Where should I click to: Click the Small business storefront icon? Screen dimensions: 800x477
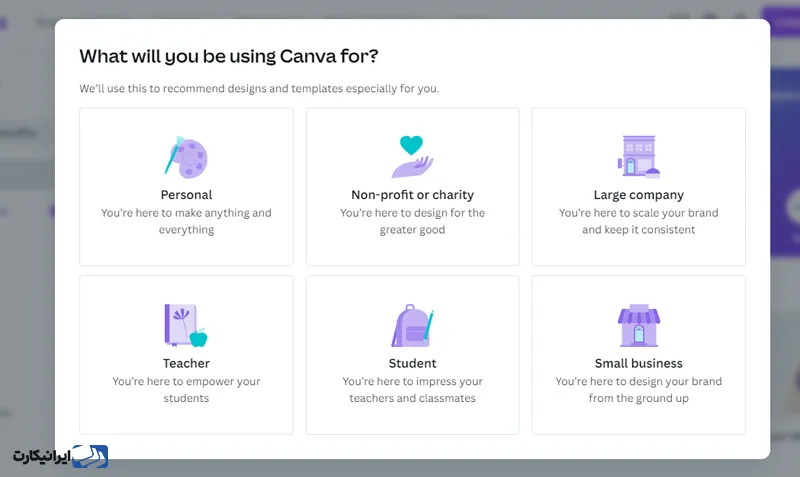639,325
